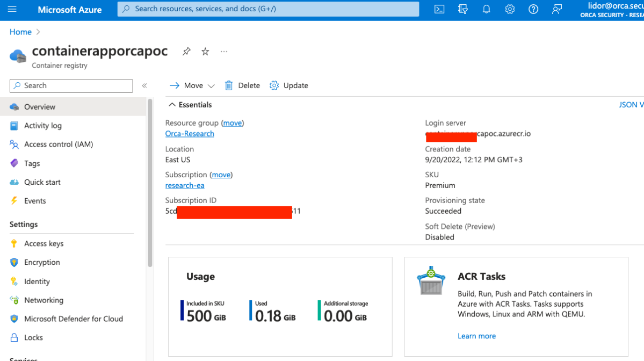Click move link next to Resource group
The height and width of the screenshot is (361, 644).
coord(233,123)
